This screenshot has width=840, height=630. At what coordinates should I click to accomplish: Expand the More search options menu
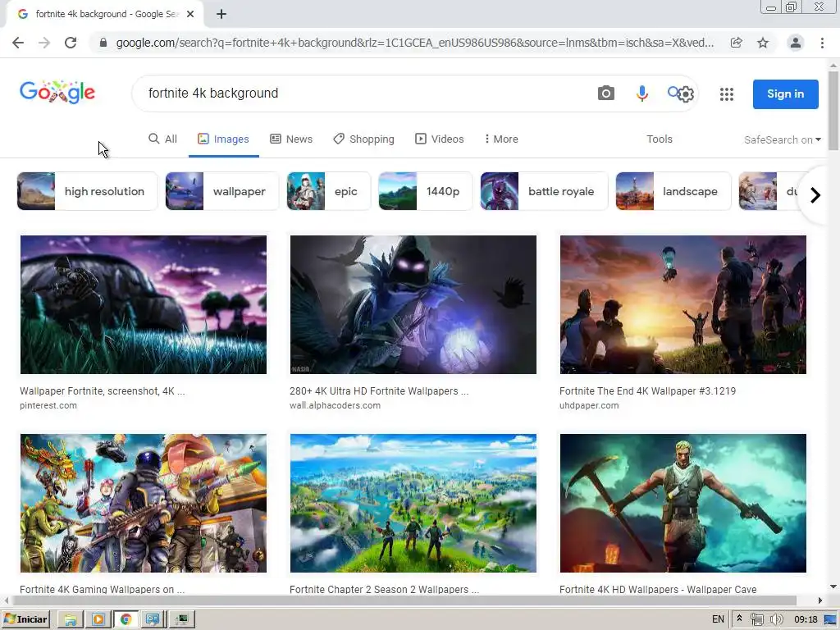[x=501, y=139]
